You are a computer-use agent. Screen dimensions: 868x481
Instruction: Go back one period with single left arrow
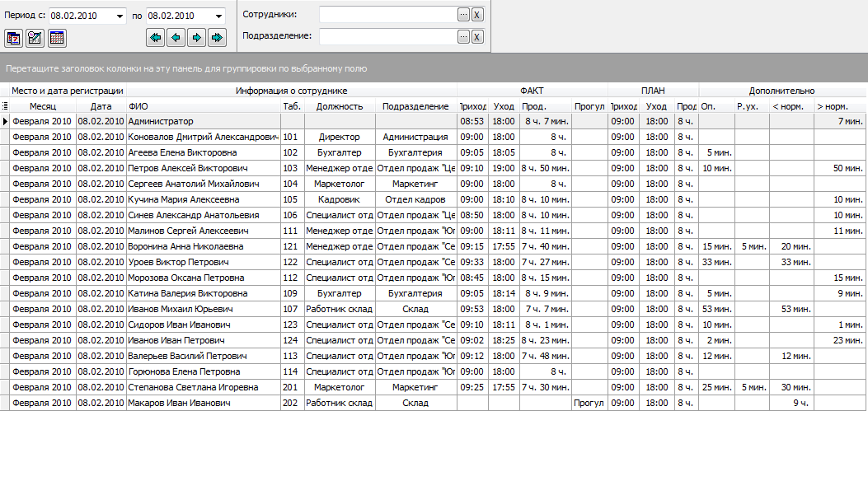click(x=176, y=38)
